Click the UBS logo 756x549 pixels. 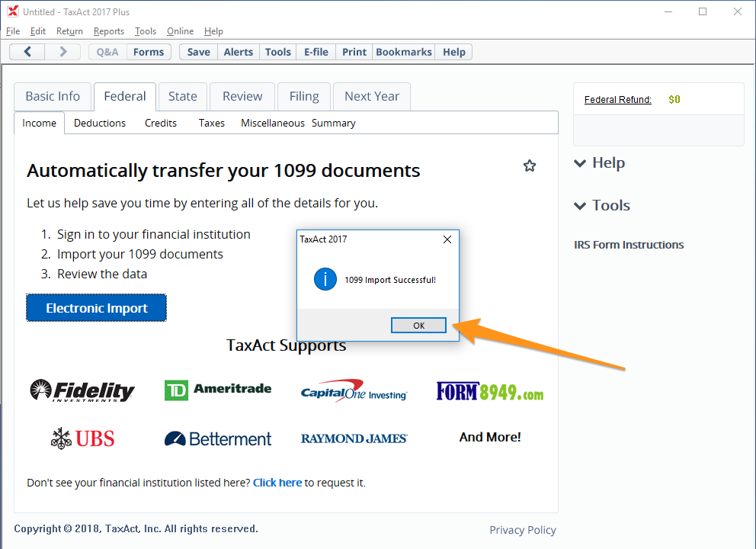click(x=82, y=438)
